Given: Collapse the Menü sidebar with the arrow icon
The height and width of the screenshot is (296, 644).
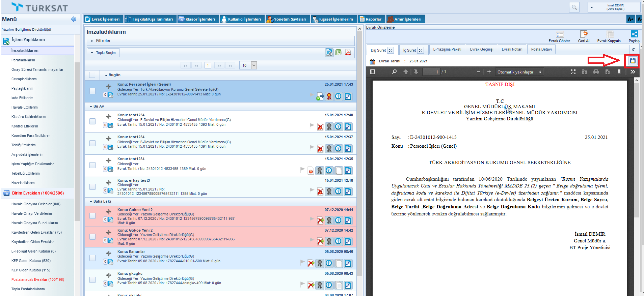Looking at the screenshot, I should coord(73,19).
